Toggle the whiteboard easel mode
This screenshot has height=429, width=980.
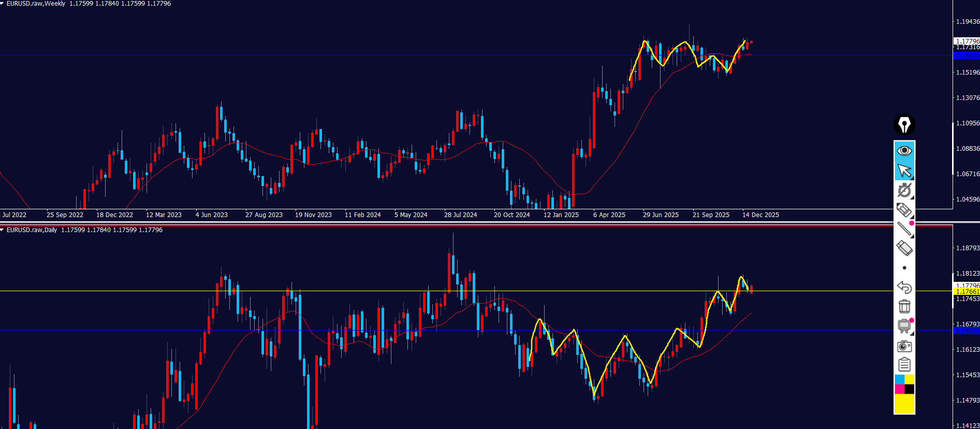pyautogui.click(x=904, y=326)
